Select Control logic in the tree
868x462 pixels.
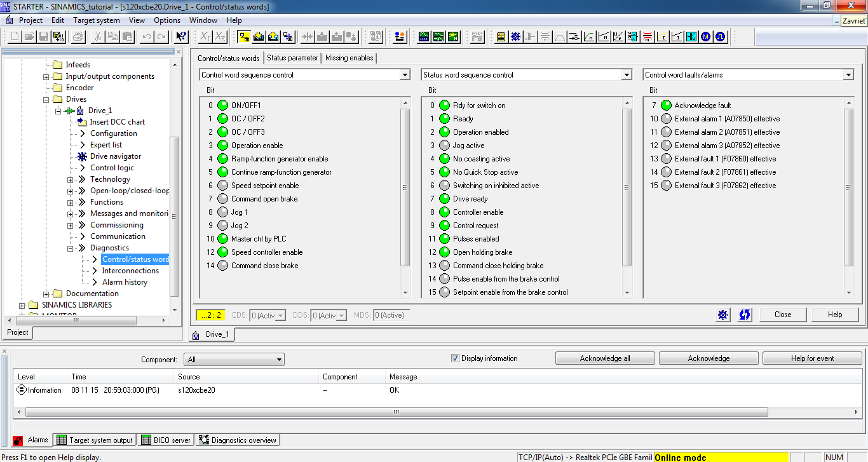(112, 168)
